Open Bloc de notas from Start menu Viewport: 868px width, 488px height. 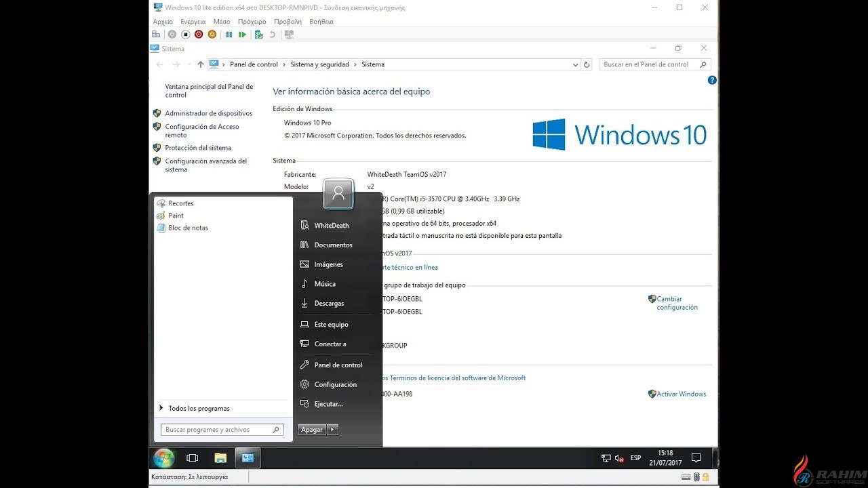coord(188,228)
